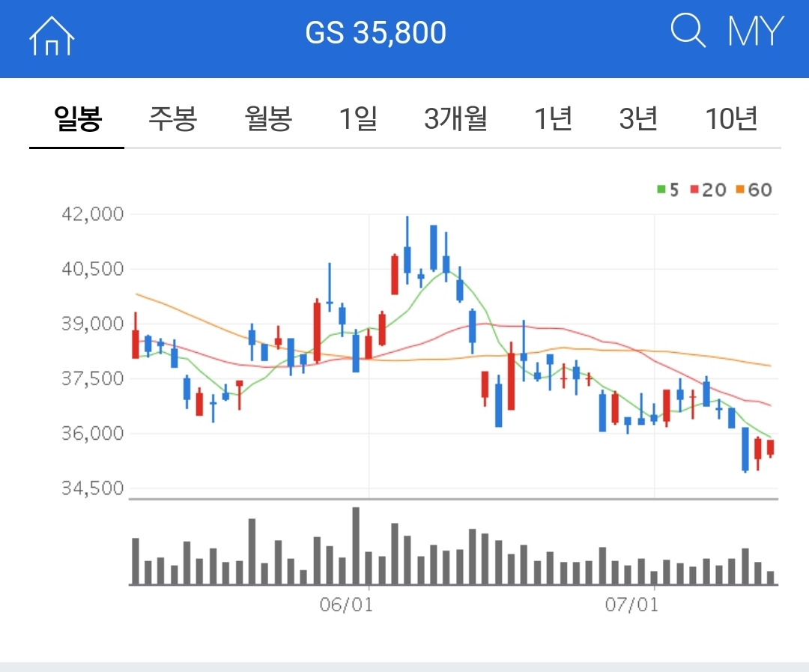Click the tallest volume bar before 06/01
The width and height of the screenshot is (809, 672).
click(356, 546)
